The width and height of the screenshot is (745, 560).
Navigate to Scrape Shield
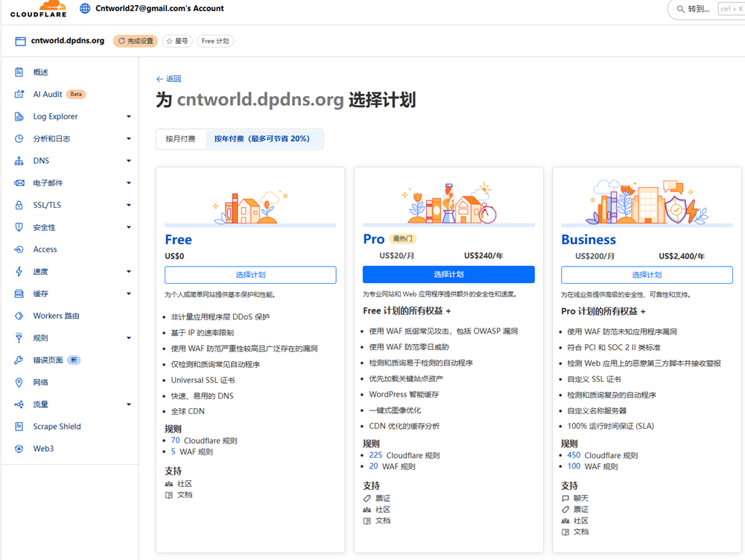tap(57, 427)
